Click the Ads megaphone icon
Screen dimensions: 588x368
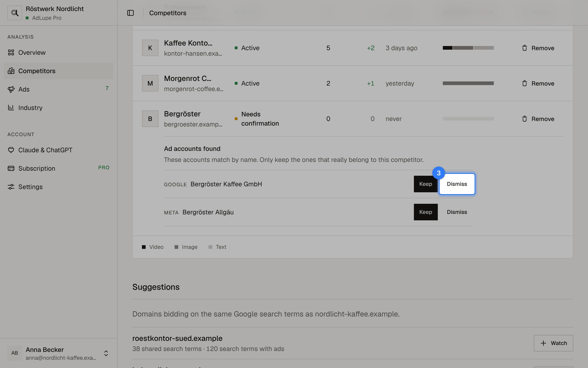click(x=11, y=89)
